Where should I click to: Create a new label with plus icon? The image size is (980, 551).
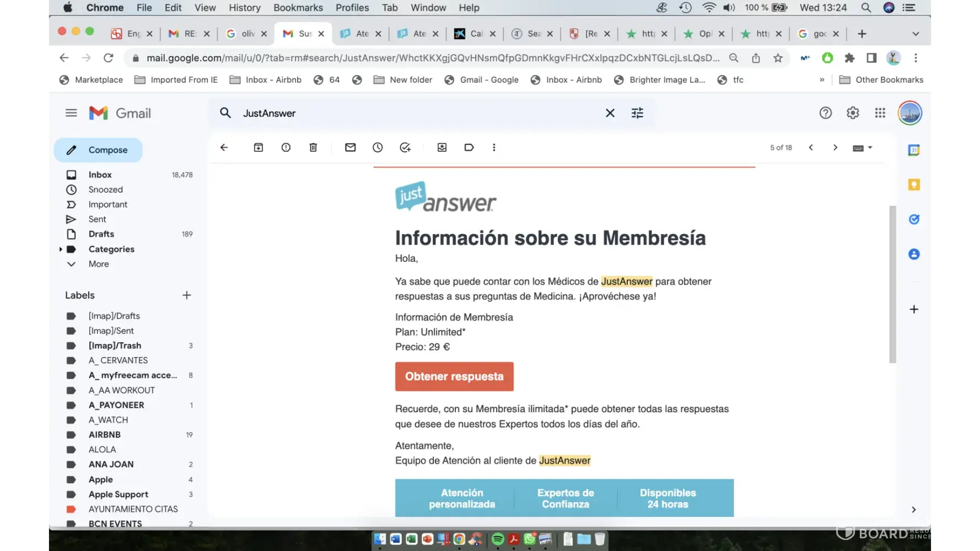pos(187,295)
